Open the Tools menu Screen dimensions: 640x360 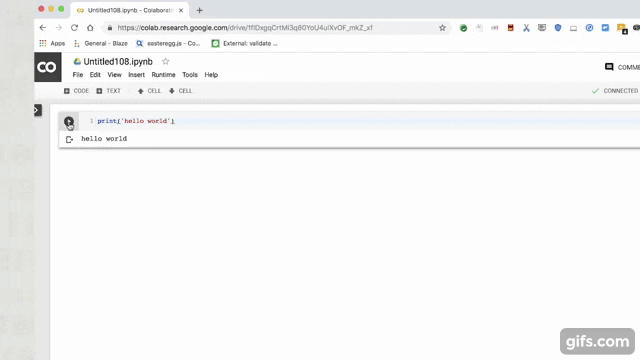click(190, 75)
